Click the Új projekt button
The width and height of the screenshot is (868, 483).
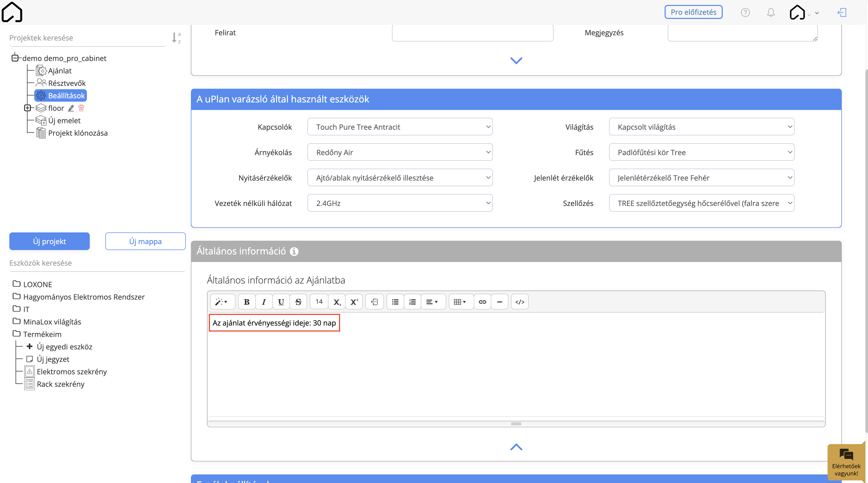coord(50,241)
